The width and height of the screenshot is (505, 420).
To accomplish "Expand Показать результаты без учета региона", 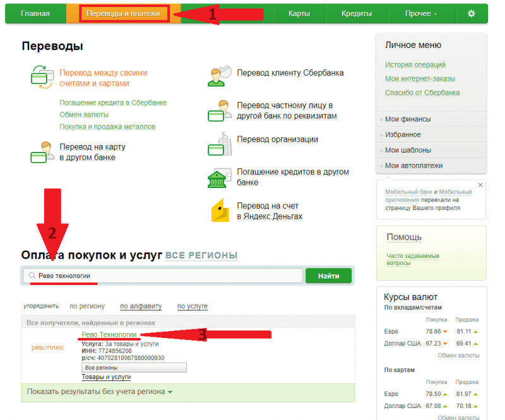I will click(x=100, y=392).
